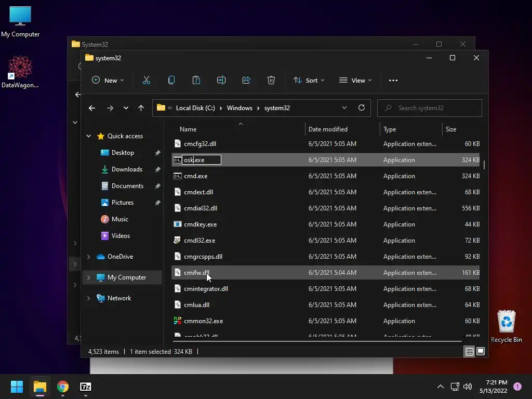Open Music in the sidebar
This screenshot has height=399, width=532.
tap(119, 219)
